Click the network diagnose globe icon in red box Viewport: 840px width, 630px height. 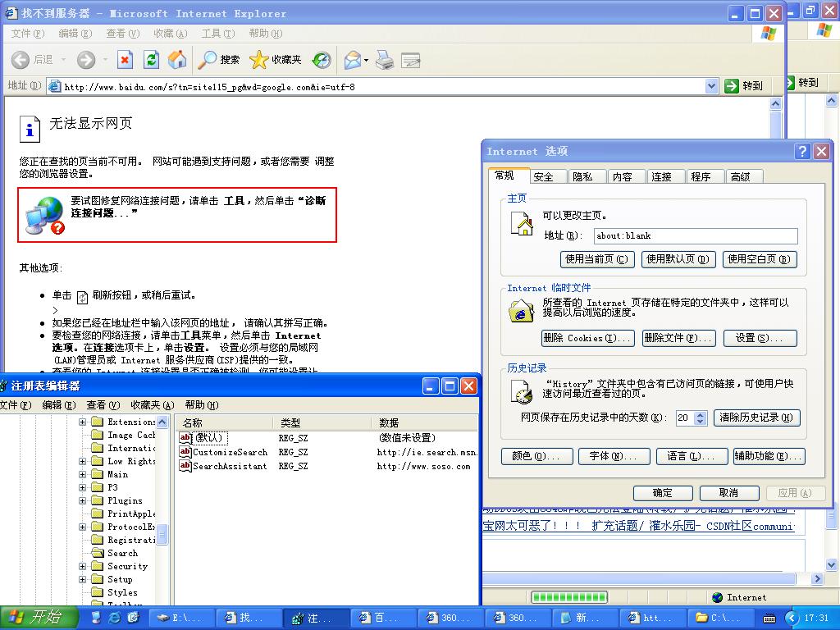point(45,216)
